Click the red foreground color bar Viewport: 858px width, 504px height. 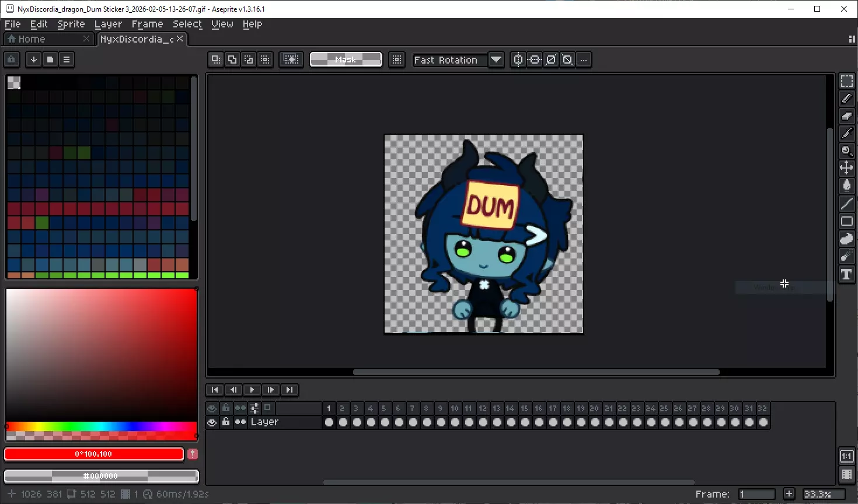click(x=94, y=454)
